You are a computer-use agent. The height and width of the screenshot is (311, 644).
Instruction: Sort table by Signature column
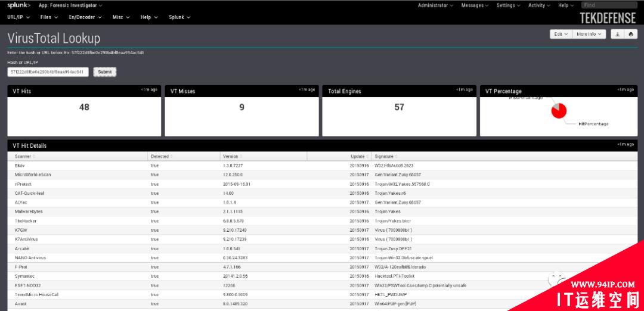coord(386,156)
